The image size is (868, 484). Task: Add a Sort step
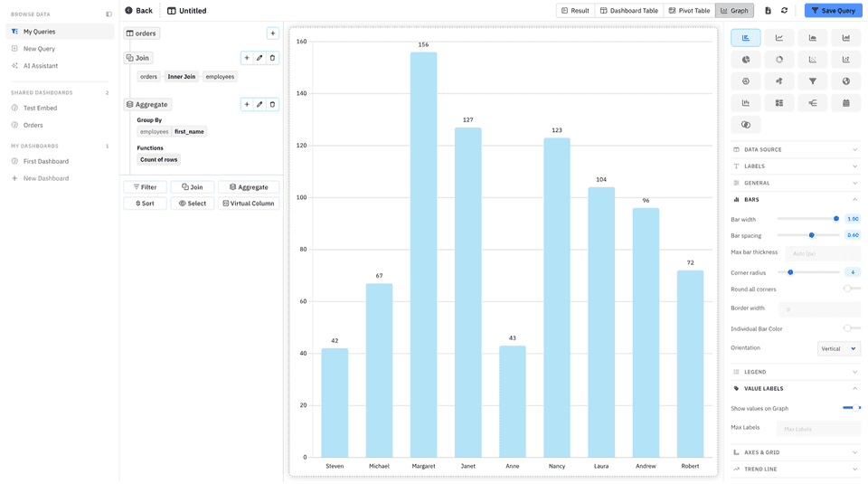[x=145, y=204]
